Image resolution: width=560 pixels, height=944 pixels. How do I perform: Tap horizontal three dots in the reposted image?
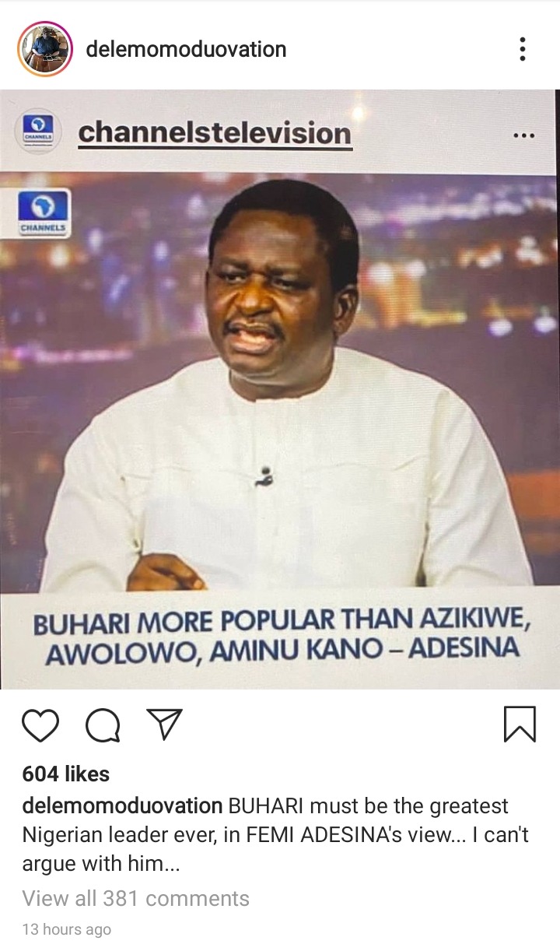click(x=524, y=135)
